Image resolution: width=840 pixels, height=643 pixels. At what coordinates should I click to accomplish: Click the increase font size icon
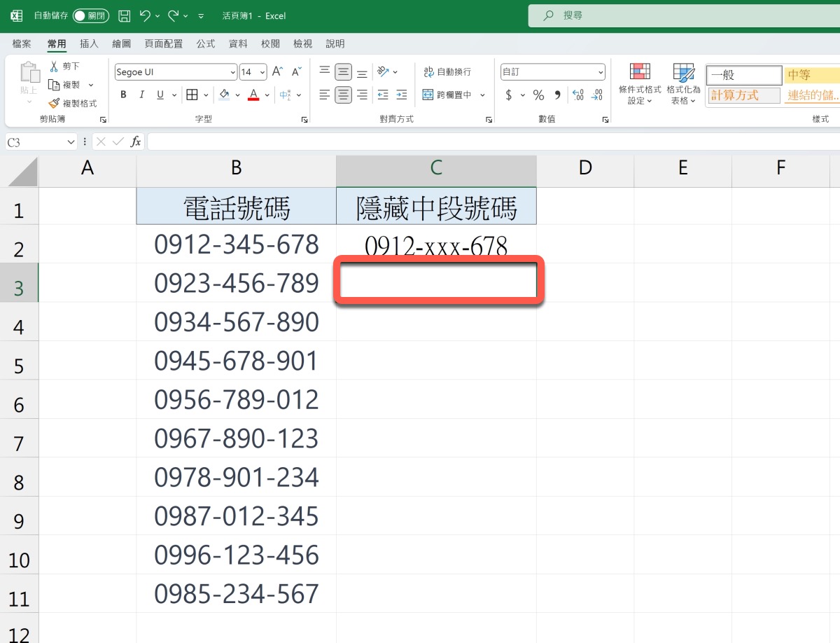tap(277, 71)
